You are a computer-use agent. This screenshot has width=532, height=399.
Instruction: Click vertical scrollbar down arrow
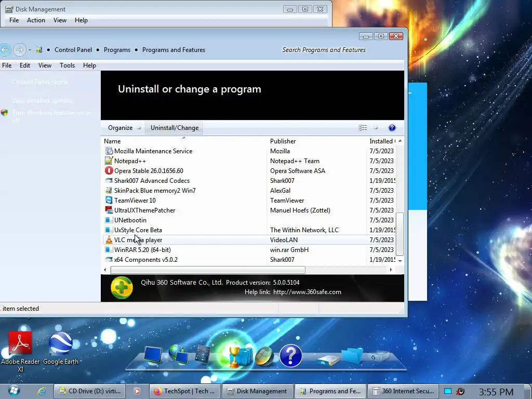tap(400, 261)
